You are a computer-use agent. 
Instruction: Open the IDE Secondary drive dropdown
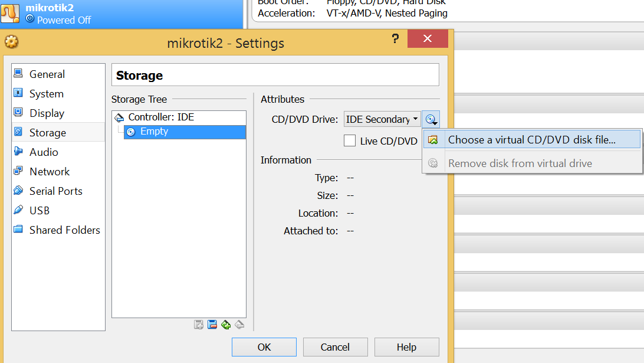(382, 119)
